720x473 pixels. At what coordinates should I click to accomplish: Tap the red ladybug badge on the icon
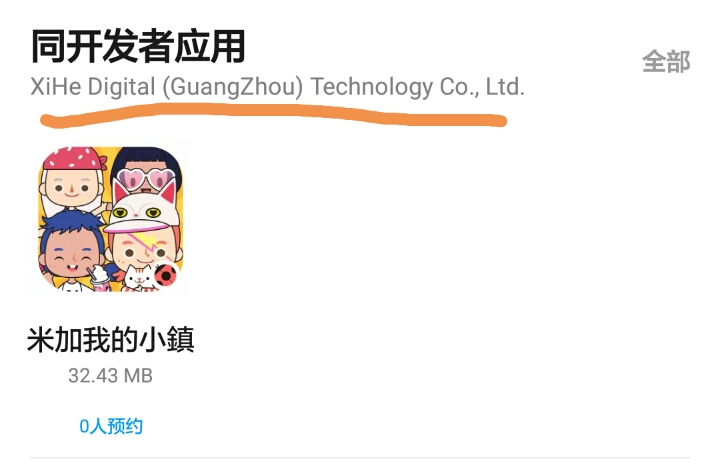[x=165, y=275]
